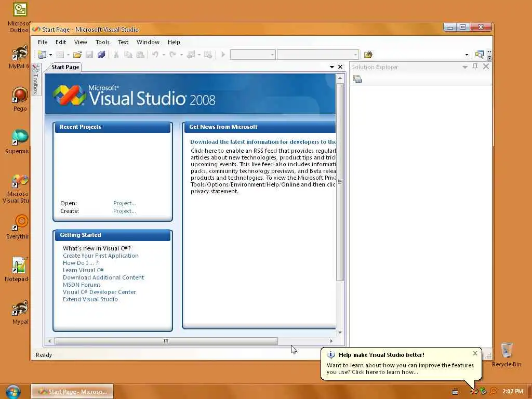The height and width of the screenshot is (399, 532).
Task: Click the Save floppy disk icon
Action: point(89,55)
